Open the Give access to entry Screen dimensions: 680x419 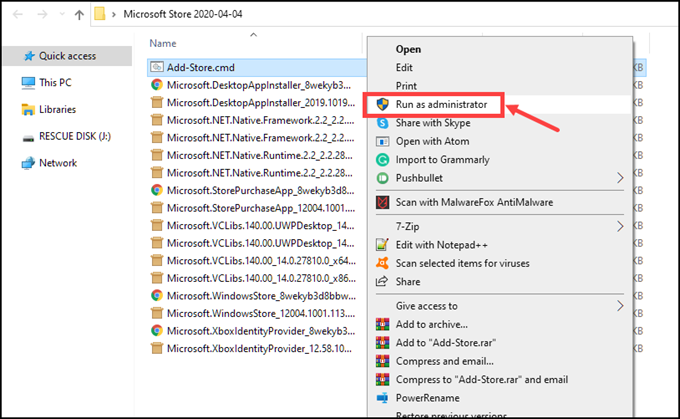[426, 306]
